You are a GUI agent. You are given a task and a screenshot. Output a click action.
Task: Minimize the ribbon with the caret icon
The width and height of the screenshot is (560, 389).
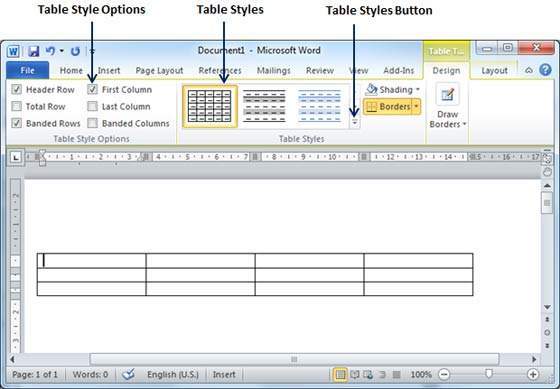(529, 70)
